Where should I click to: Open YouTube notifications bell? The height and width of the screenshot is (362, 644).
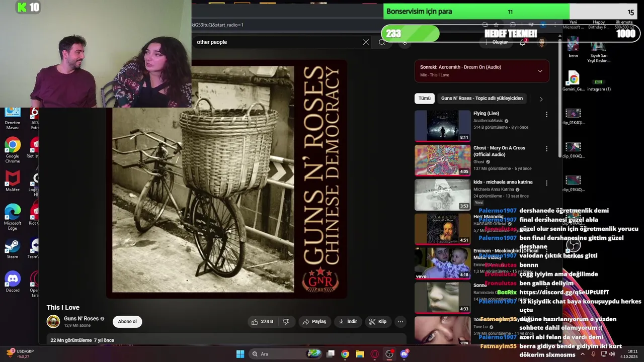coord(523,42)
